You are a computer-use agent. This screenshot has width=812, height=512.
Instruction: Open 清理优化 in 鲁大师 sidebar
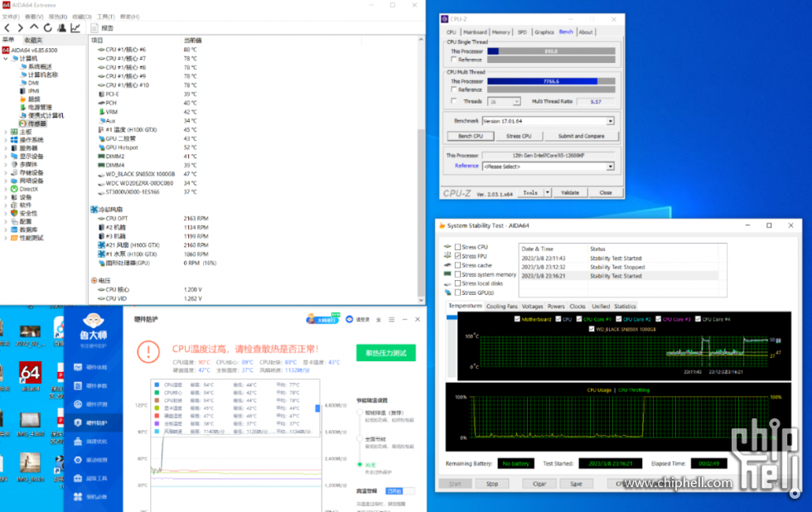point(92,441)
